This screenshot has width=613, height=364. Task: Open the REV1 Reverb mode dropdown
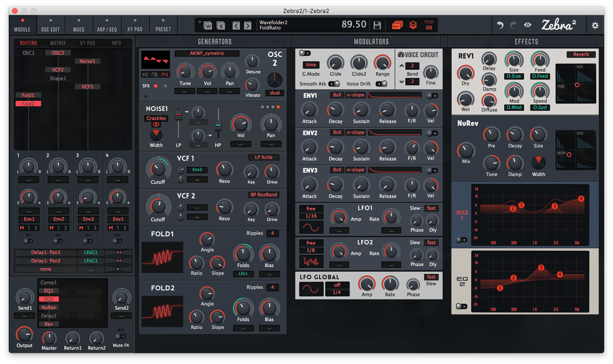(x=581, y=54)
